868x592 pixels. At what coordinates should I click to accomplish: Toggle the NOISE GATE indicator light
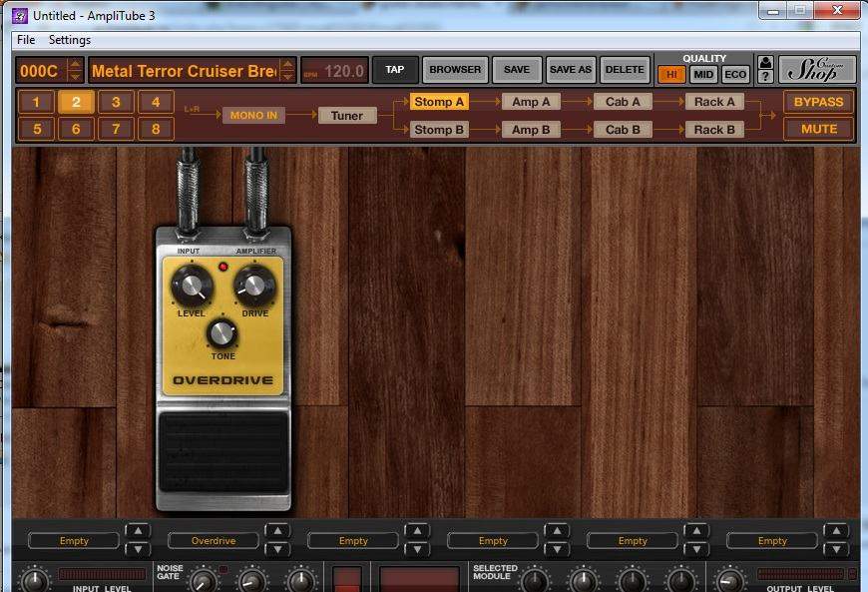(223, 569)
